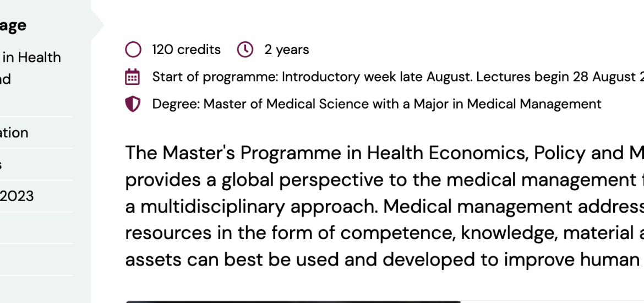Click the dark image strip below the paragraph

click(x=293, y=302)
